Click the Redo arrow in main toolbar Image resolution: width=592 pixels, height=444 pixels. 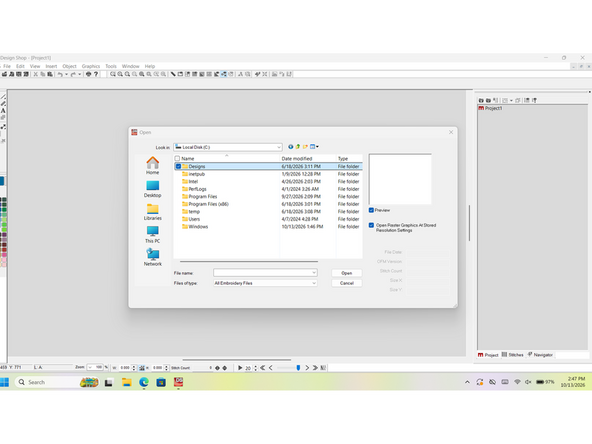73,74
